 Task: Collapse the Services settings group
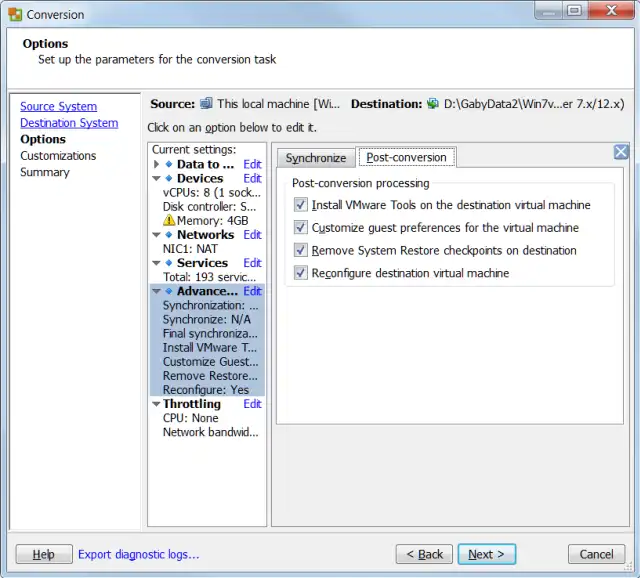tap(156, 263)
